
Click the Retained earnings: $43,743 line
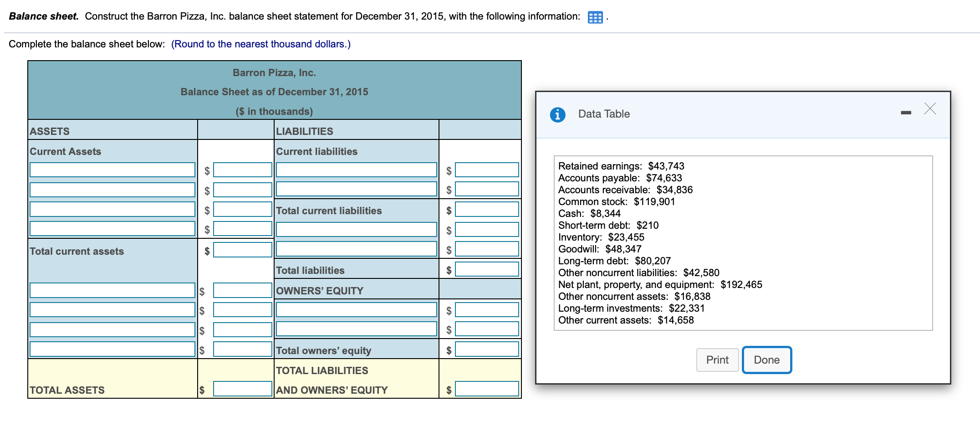coord(621,166)
